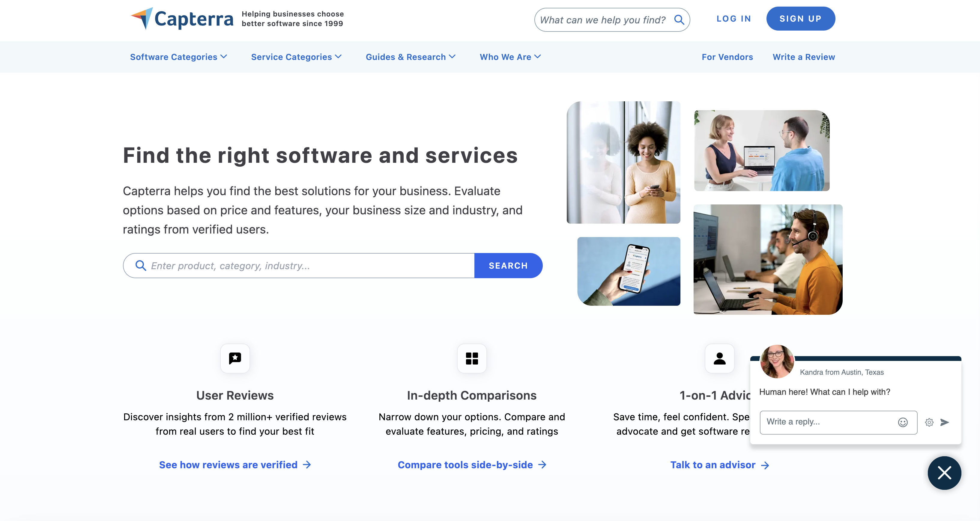Click the SIGN UP button
The width and height of the screenshot is (980, 521).
[x=800, y=19]
